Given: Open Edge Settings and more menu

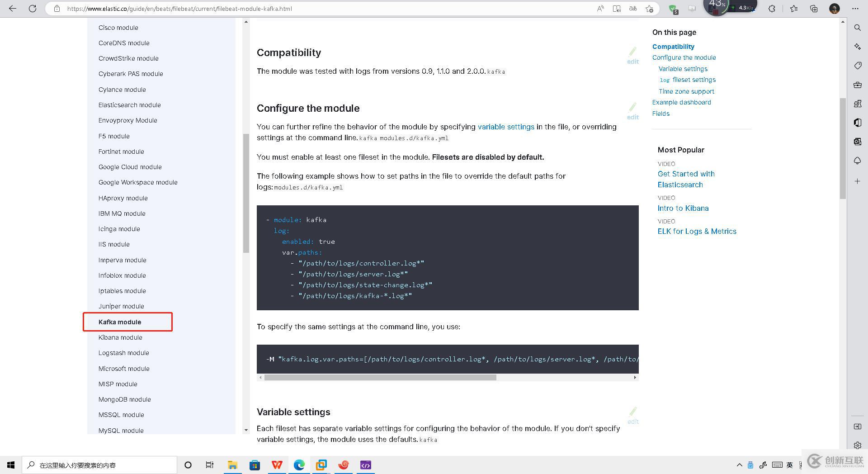Looking at the screenshot, I should click(855, 9).
